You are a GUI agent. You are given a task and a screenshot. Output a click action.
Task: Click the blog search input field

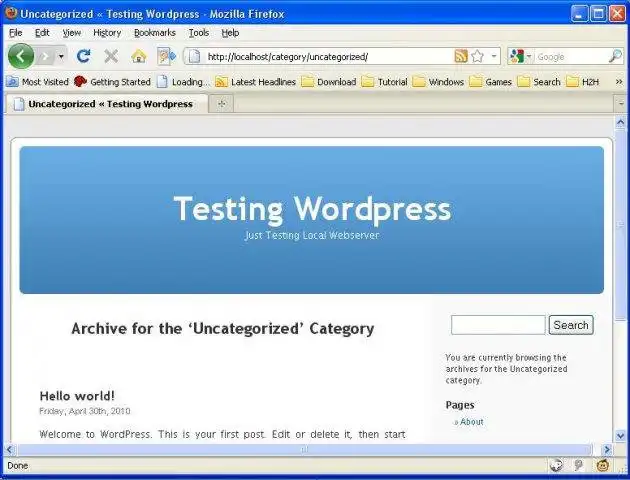click(498, 325)
